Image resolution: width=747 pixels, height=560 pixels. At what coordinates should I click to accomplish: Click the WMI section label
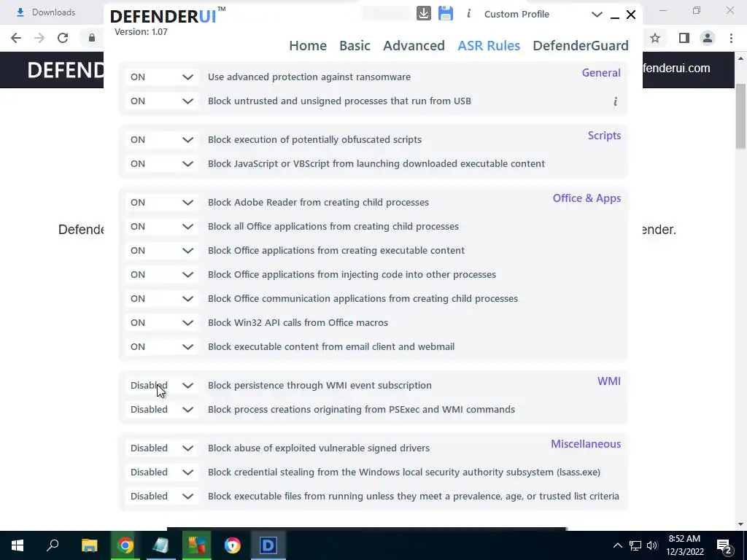[x=609, y=381]
